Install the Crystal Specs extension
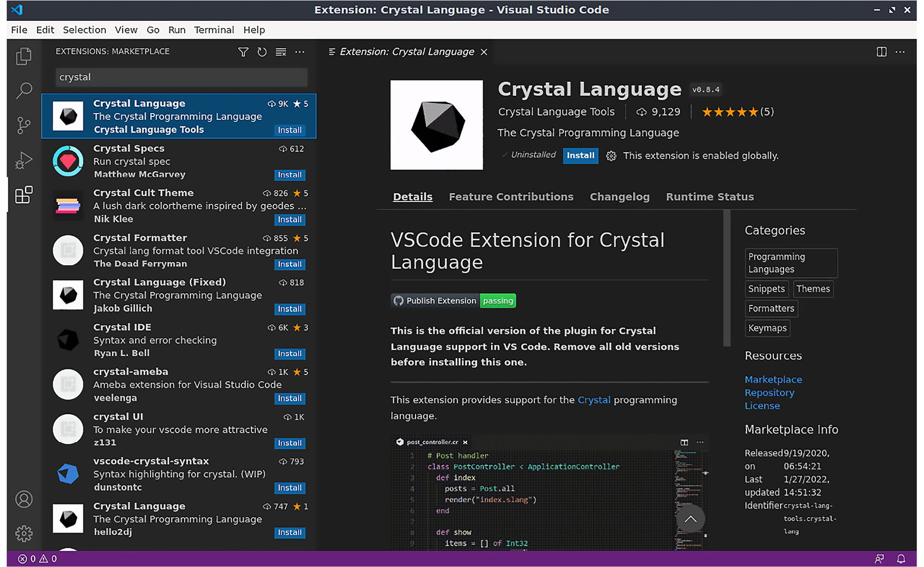Viewport: 924px width, 567px height. pos(290,175)
